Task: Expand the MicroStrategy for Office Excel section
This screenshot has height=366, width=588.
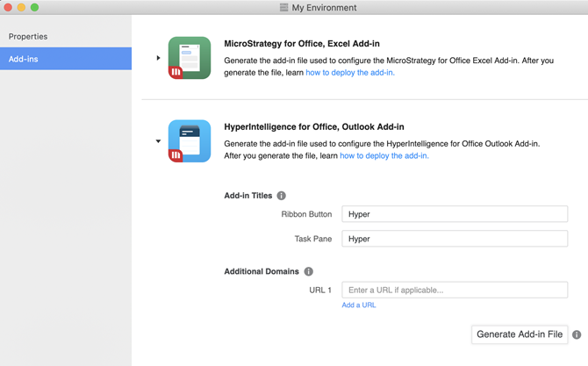Action: [158, 58]
